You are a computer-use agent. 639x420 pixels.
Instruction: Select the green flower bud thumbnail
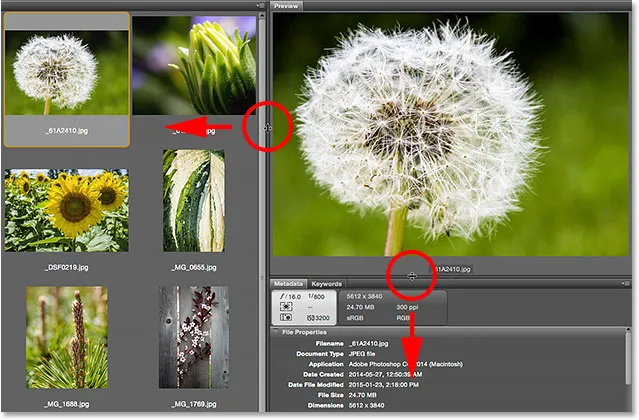[194, 65]
